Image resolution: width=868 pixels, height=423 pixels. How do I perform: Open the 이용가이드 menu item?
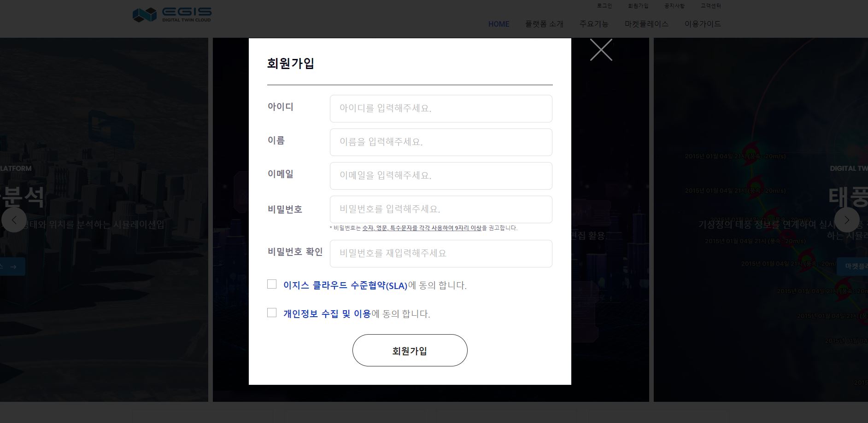coord(703,24)
